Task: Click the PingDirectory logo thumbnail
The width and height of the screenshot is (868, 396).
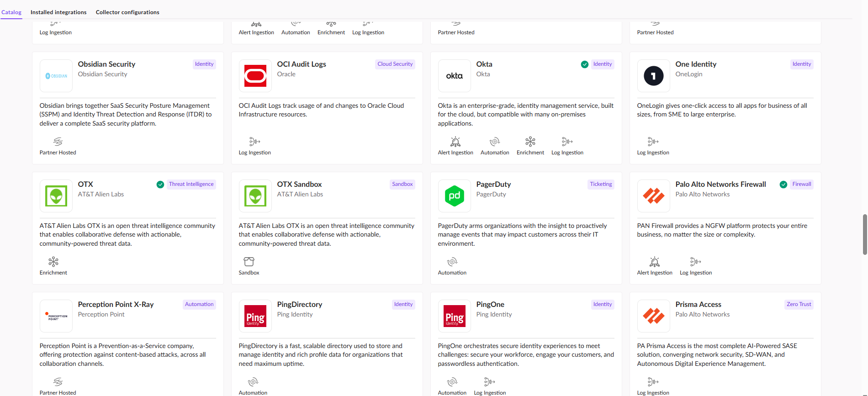Action: pyautogui.click(x=255, y=316)
